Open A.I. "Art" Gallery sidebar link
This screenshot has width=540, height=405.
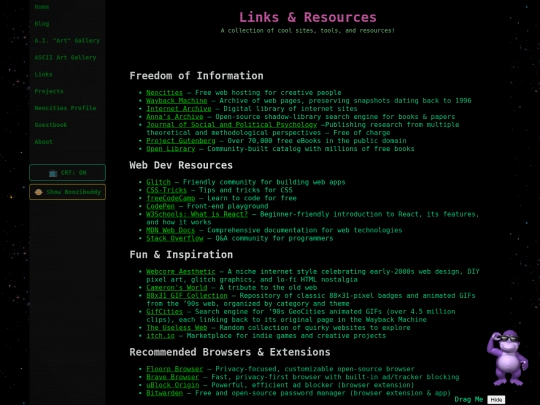tap(67, 41)
